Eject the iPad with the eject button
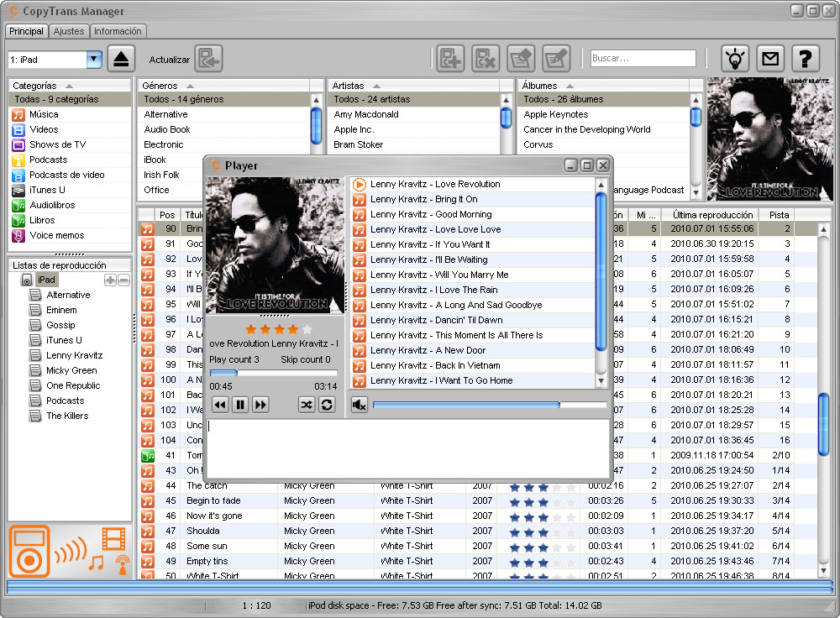The image size is (840, 618). [x=121, y=59]
